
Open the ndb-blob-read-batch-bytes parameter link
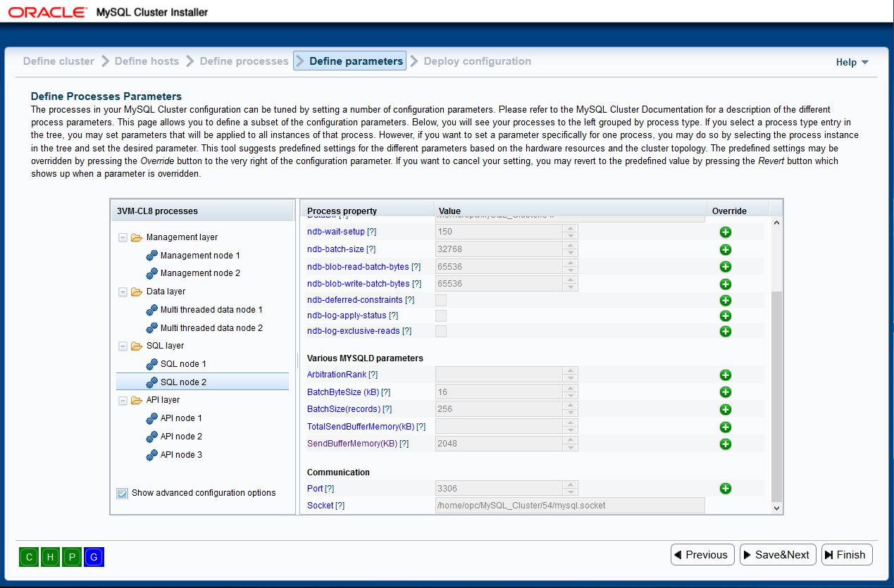(358, 267)
